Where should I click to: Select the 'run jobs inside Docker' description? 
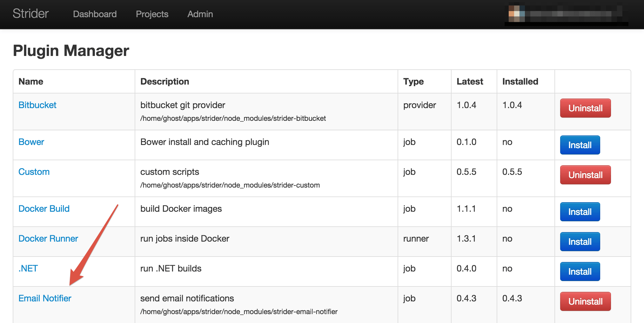tap(185, 238)
